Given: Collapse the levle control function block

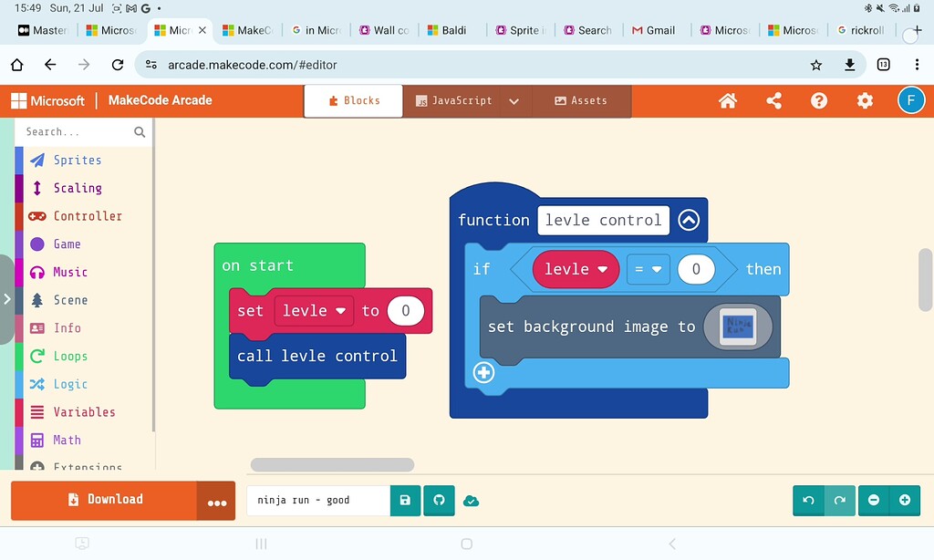Looking at the screenshot, I should pyautogui.click(x=689, y=220).
